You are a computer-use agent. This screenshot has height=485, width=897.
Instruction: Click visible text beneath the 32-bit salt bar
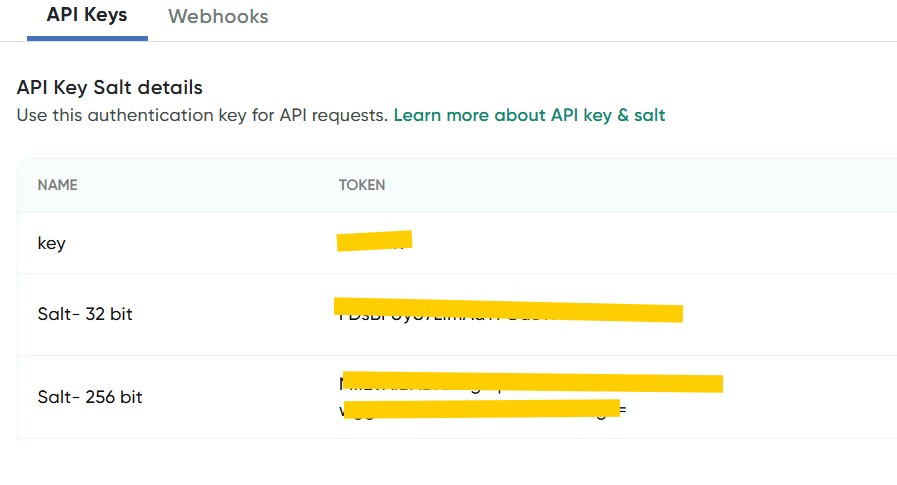point(446,316)
